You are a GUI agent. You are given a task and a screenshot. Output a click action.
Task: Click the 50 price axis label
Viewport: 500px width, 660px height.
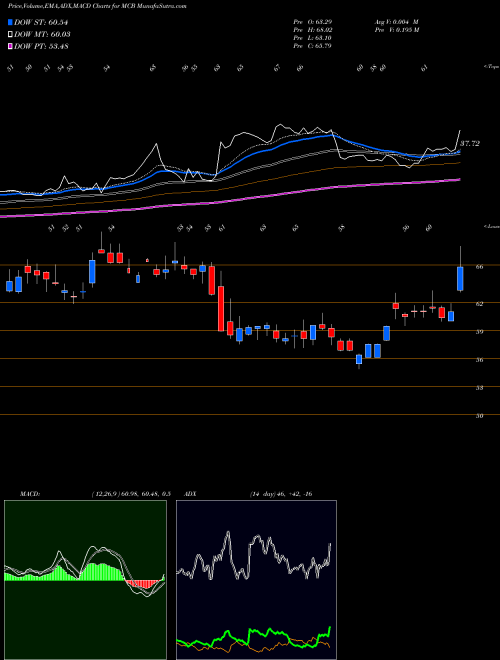tap(479, 416)
